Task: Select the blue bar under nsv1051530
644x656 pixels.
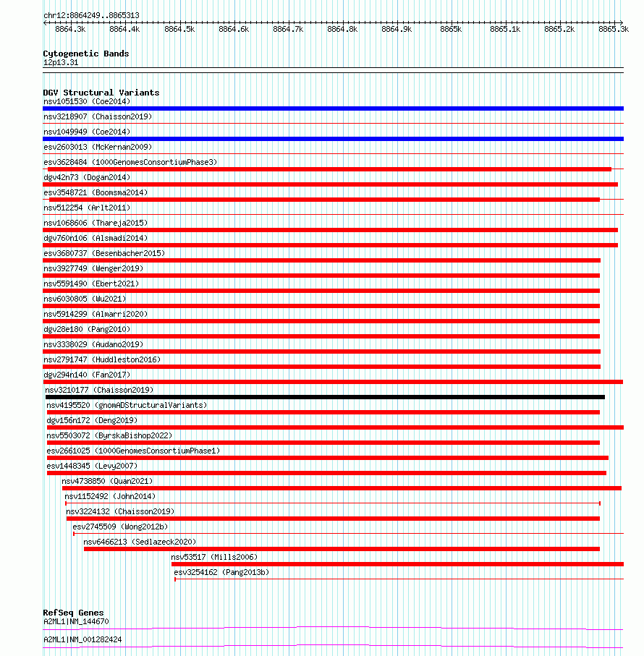Action: click(333, 108)
